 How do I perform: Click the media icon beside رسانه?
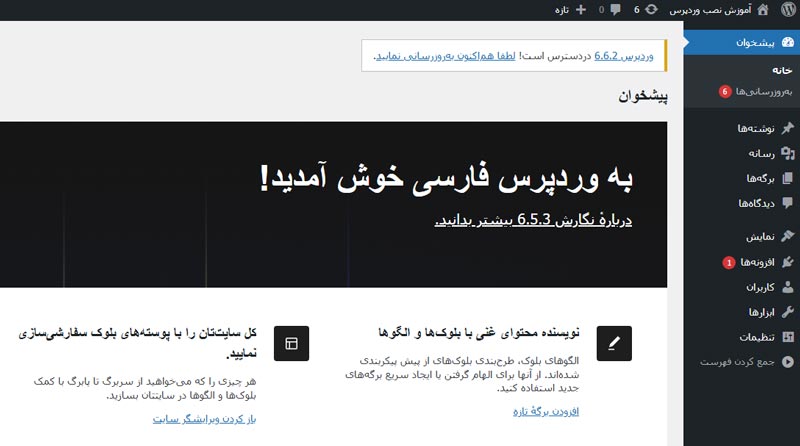click(788, 153)
